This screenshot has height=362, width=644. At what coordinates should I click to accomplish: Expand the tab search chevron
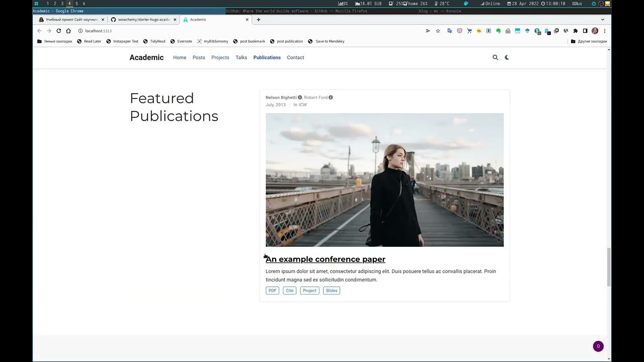click(602, 20)
